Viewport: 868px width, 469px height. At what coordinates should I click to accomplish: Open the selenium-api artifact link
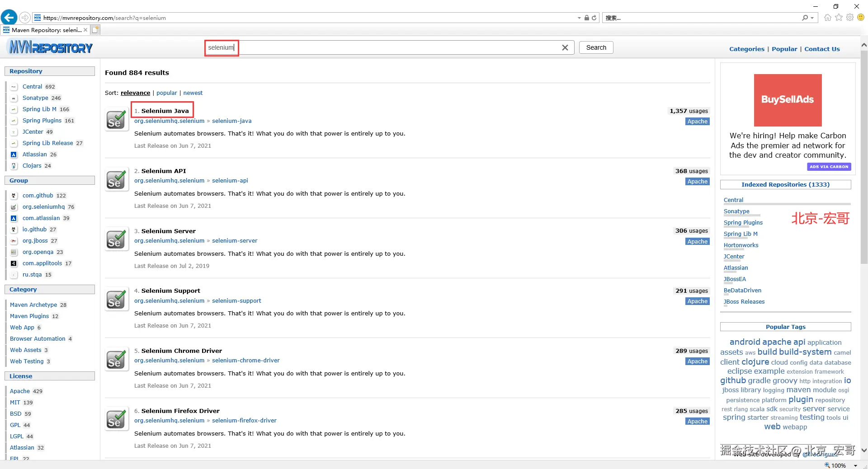pos(230,181)
